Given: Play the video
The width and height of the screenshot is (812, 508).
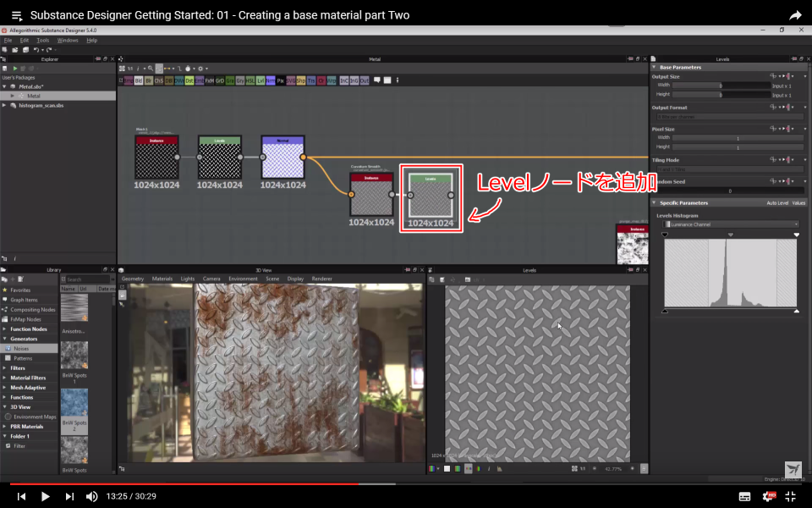Looking at the screenshot, I should (45, 496).
